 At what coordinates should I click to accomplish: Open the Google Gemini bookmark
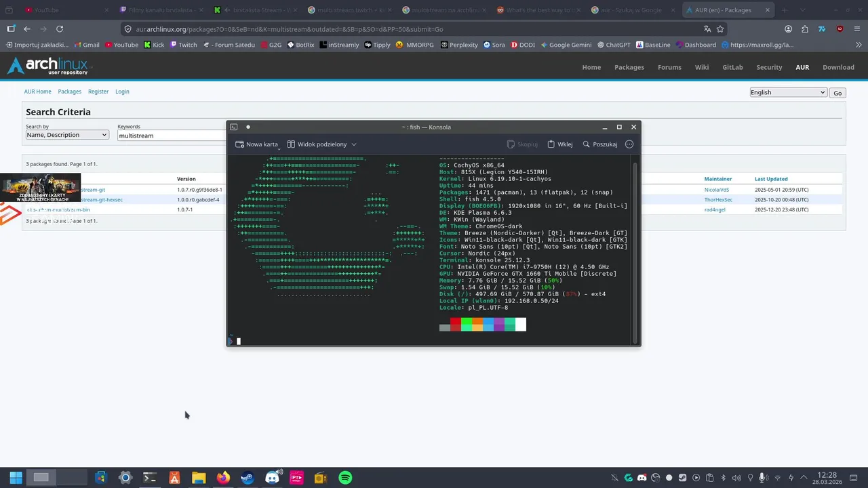[566, 45]
